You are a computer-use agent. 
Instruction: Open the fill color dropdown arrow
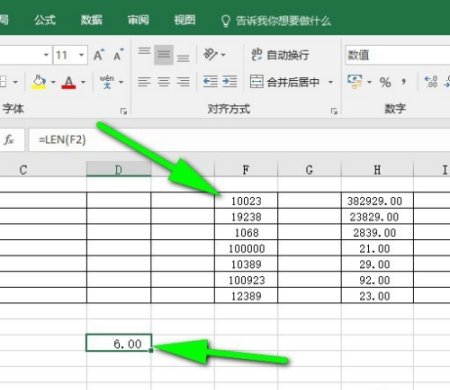(53, 82)
